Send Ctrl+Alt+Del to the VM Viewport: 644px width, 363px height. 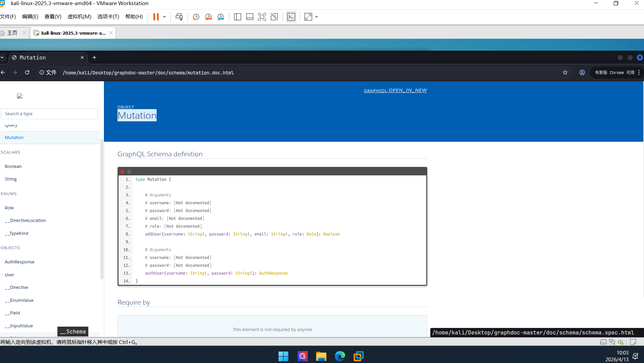[179, 17]
